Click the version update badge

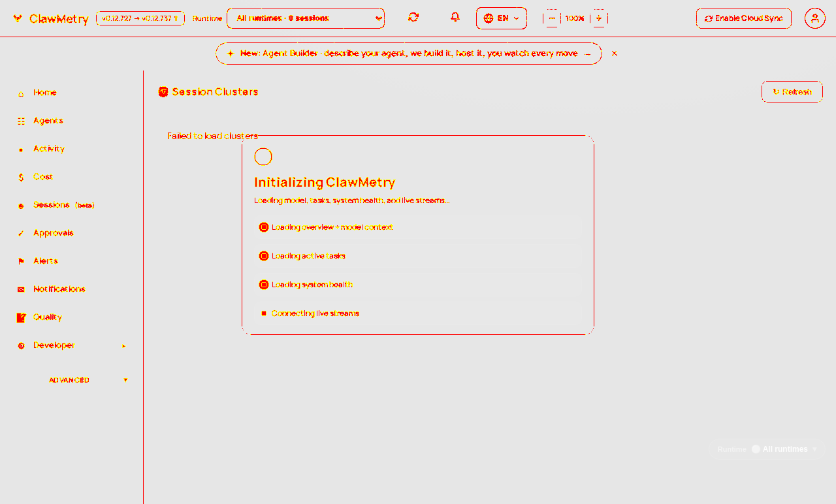coord(140,18)
